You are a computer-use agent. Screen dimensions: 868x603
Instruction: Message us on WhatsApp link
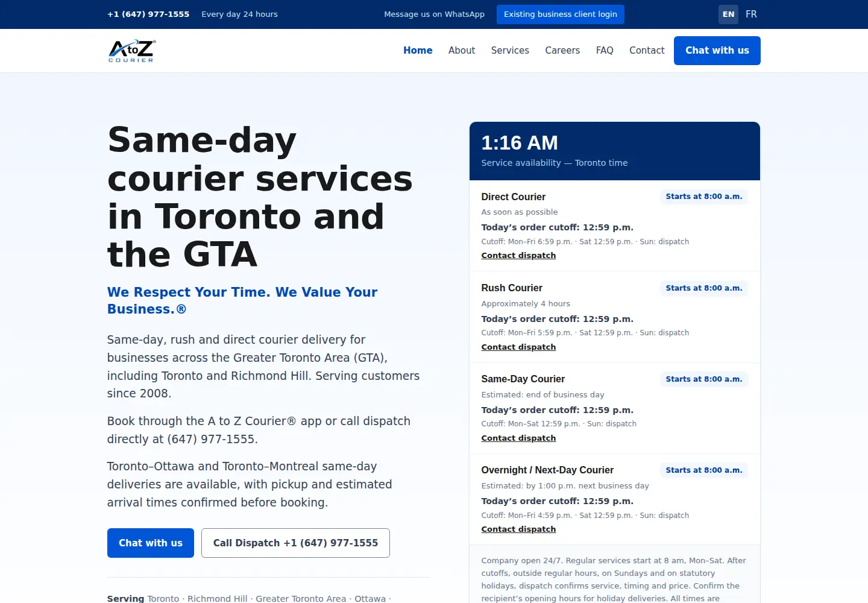pyautogui.click(x=434, y=14)
